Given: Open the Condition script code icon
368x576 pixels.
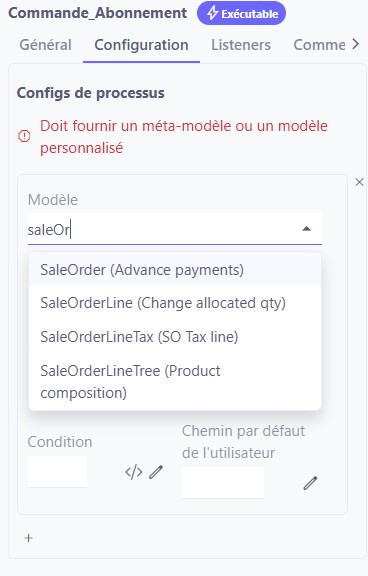Looking at the screenshot, I should tap(134, 472).
